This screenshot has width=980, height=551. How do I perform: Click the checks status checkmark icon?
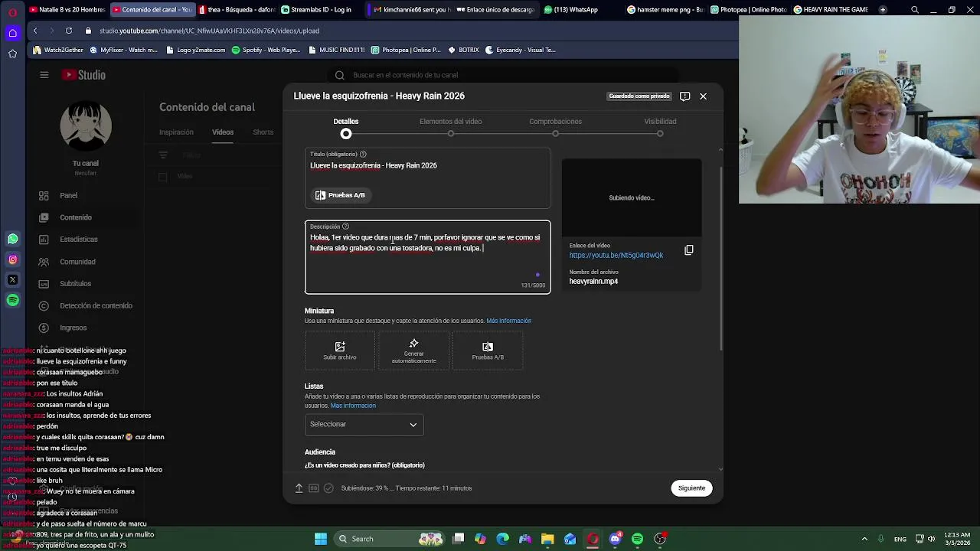click(x=328, y=488)
